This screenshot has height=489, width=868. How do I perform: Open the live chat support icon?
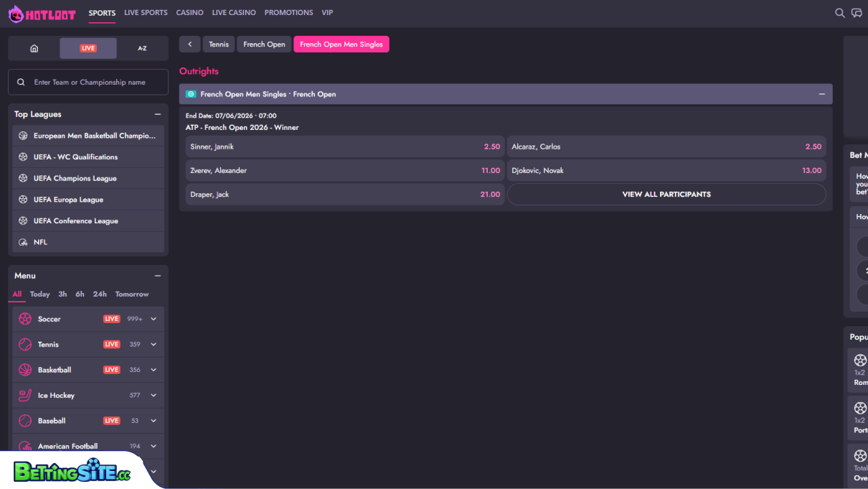(x=857, y=13)
